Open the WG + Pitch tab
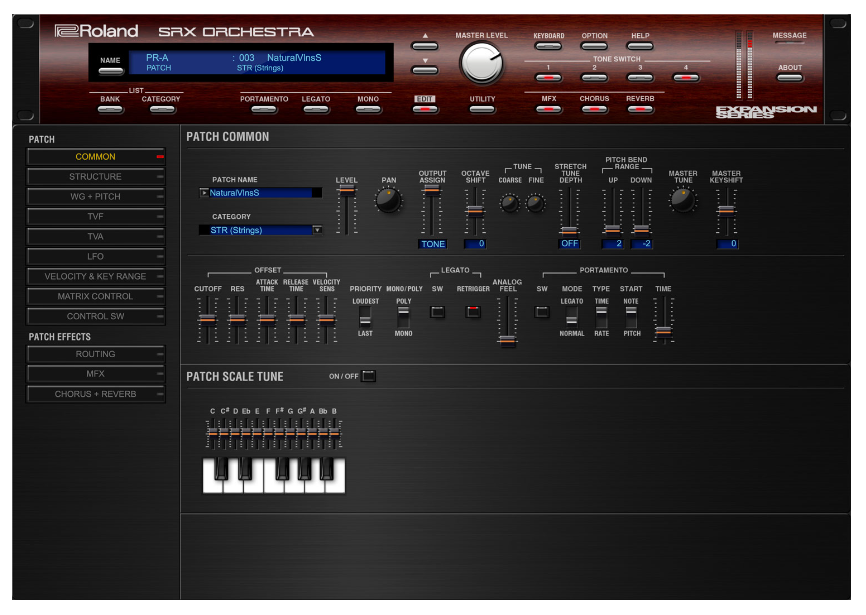This screenshot has height=615, width=866. [x=96, y=197]
